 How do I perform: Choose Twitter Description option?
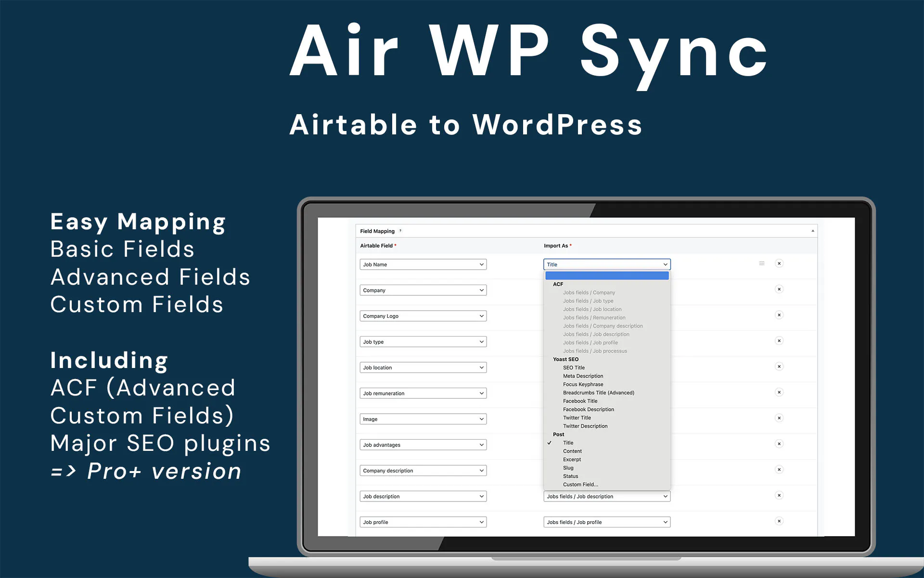coord(585,426)
